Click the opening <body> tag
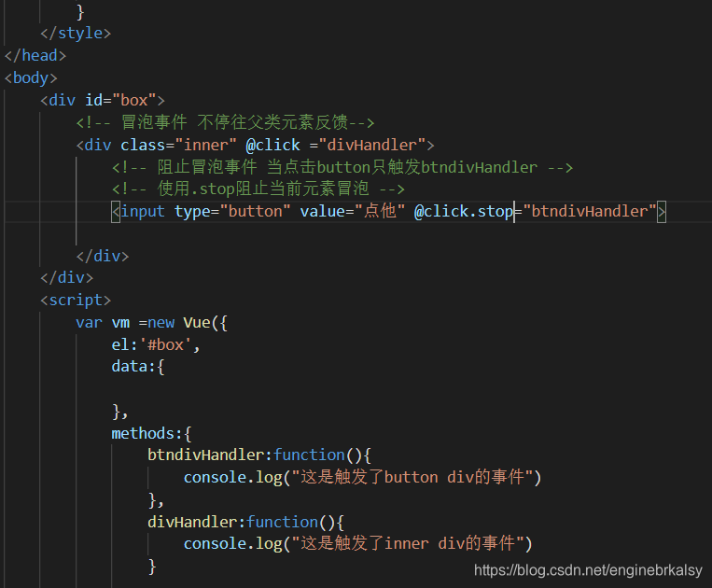The width and height of the screenshot is (712, 588). click(31, 78)
